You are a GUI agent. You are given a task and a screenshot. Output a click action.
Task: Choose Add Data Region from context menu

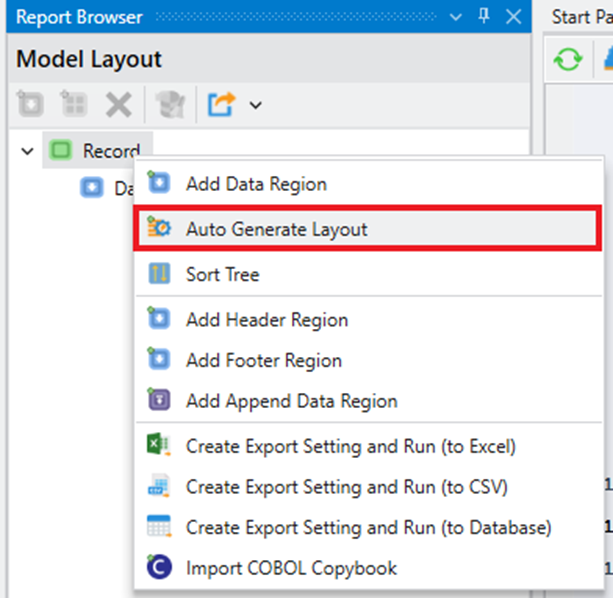(255, 183)
